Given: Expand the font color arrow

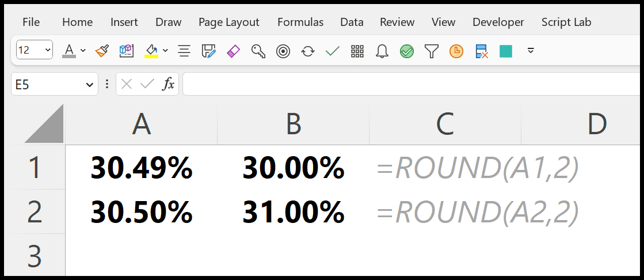Looking at the screenshot, I should (83, 51).
